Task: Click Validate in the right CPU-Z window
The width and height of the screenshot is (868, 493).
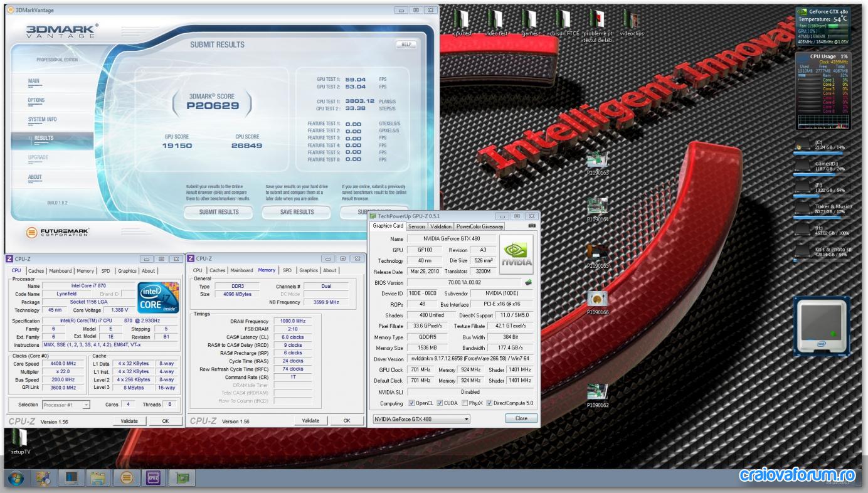Action: pos(310,420)
